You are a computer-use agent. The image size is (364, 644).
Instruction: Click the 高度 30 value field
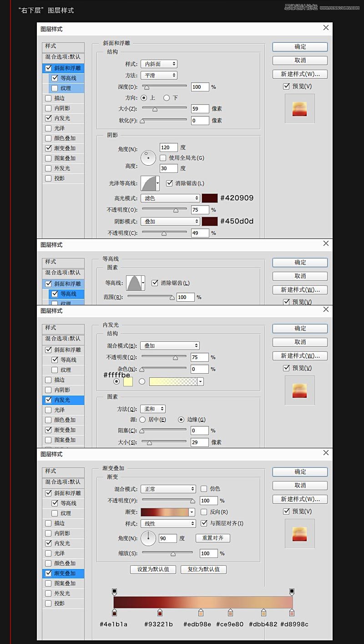[168, 168]
